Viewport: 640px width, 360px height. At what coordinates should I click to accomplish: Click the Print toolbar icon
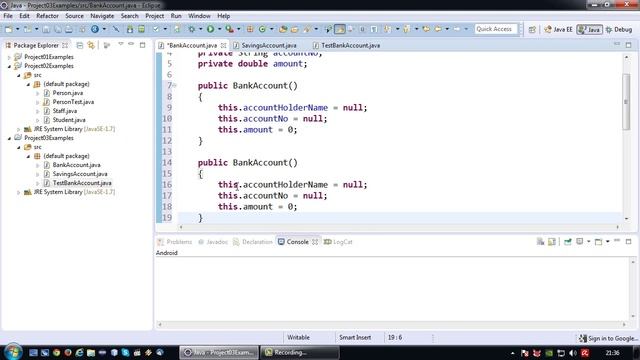[69, 29]
